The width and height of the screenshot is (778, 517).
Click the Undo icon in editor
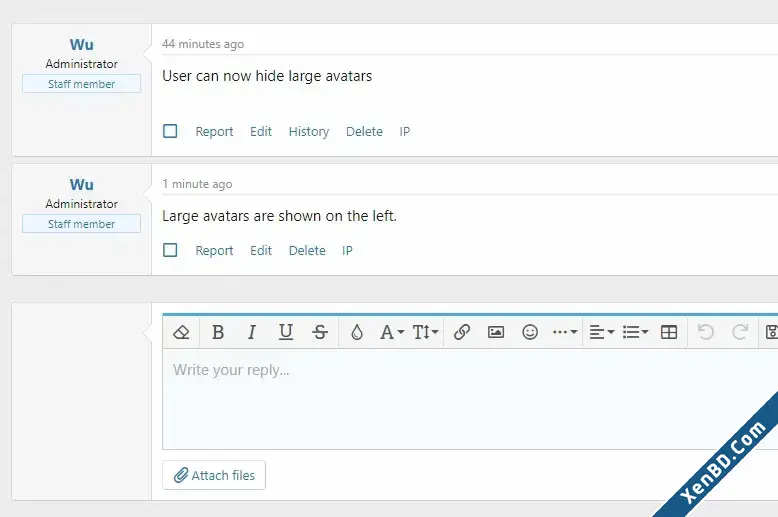(x=706, y=332)
